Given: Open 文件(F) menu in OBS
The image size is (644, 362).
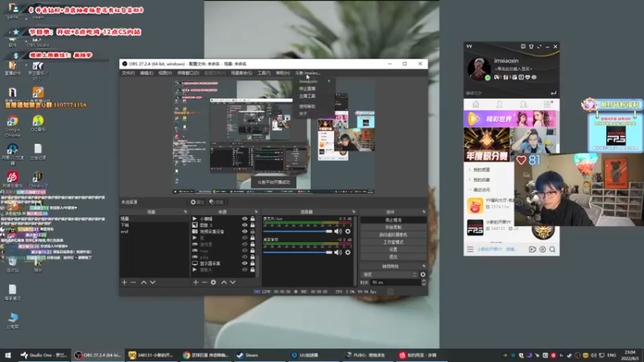Looking at the screenshot, I should pyautogui.click(x=128, y=73).
